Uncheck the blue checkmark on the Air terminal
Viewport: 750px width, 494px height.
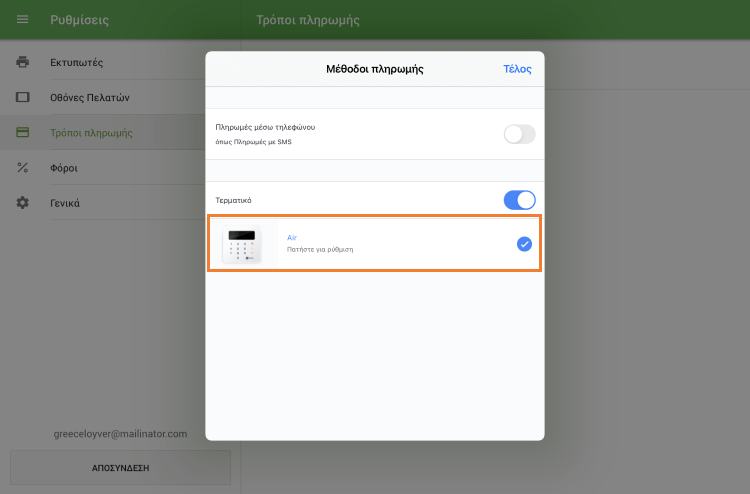tap(524, 244)
